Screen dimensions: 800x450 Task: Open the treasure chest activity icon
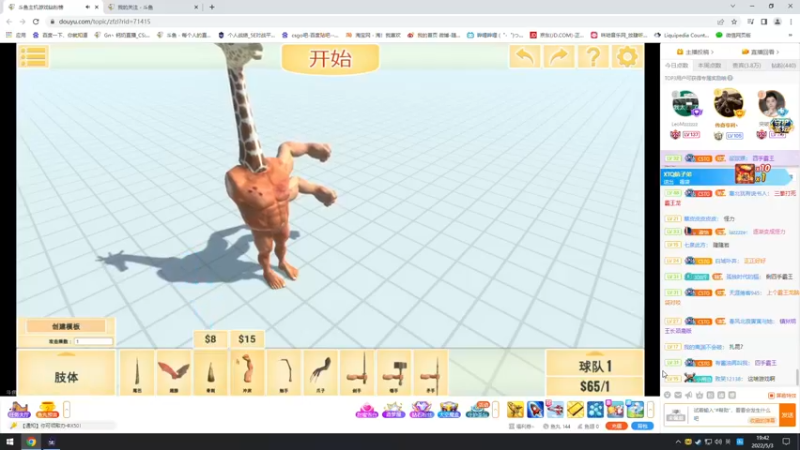pyautogui.click(x=449, y=410)
